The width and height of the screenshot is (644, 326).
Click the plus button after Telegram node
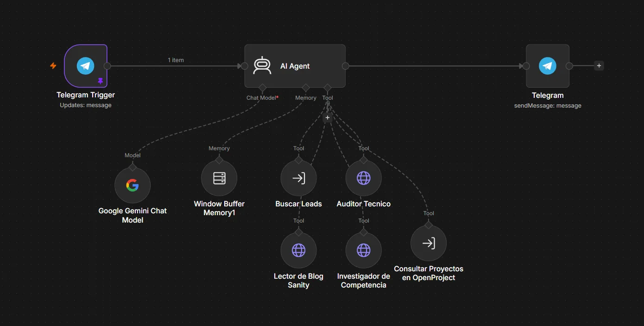click(599, 66)
